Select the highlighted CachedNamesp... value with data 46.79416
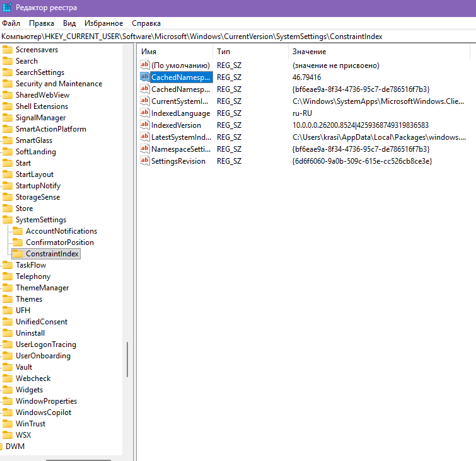 coord(181,77)
